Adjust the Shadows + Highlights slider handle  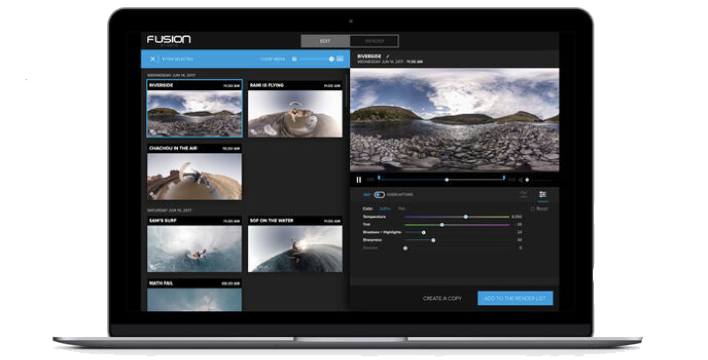pyautogui.click(x=424, y=232)
